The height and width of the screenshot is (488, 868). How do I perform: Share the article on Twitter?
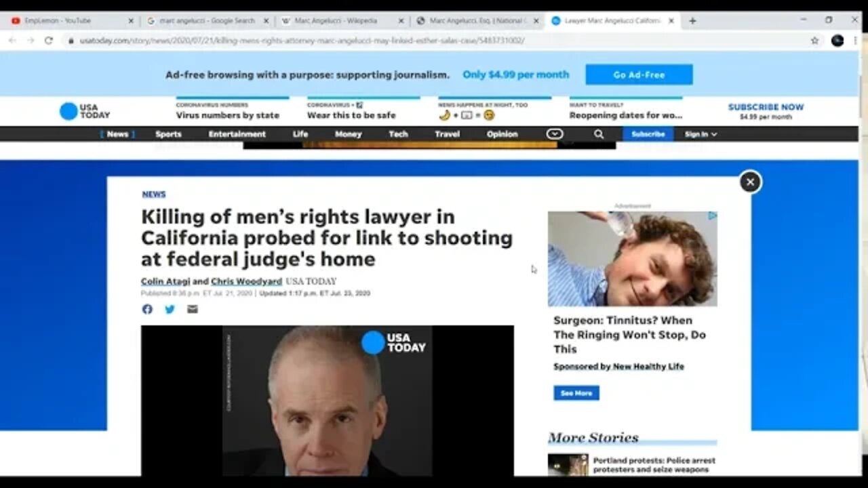click(x=170, y=309)
